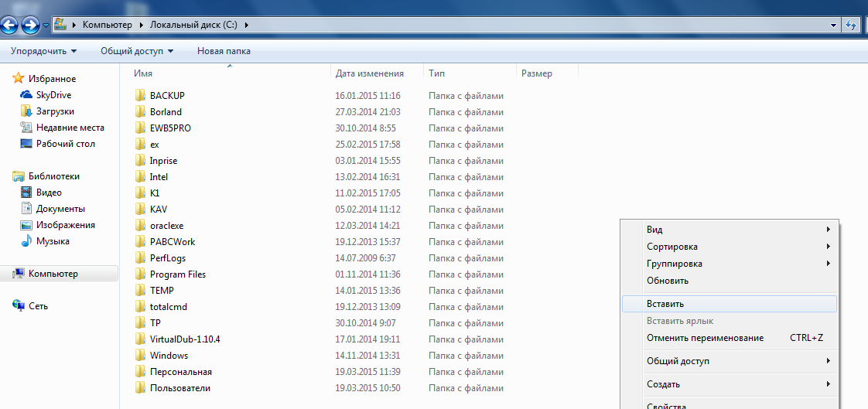Select the PerfLogs folder icon
This screenshot has height=409, width=868.
coord(140,258)
